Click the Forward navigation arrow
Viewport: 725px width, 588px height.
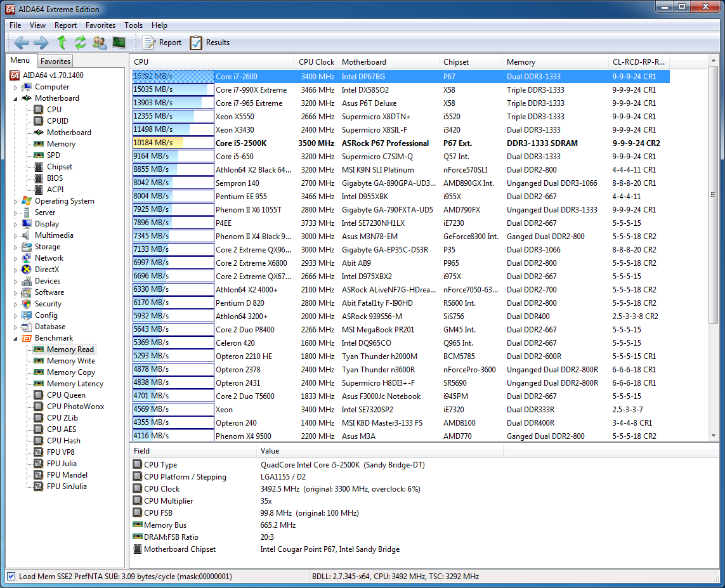(x=41, y=42)
